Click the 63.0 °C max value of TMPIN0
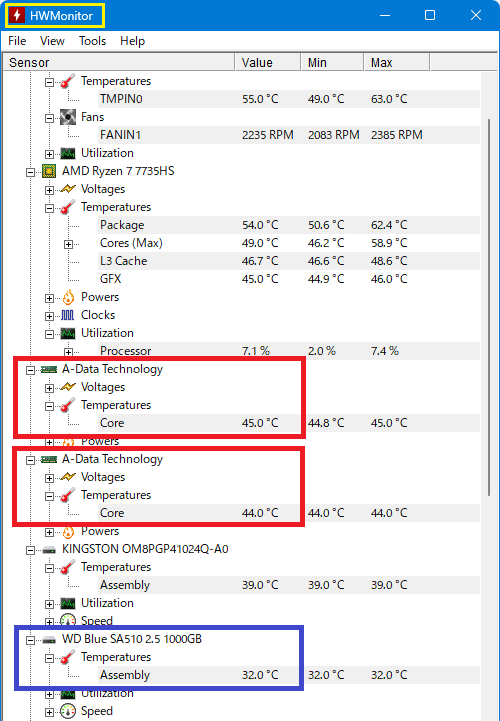 (389, 99)
